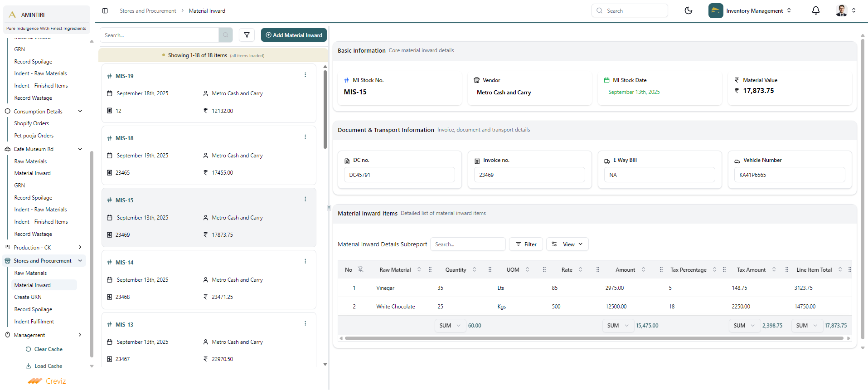Click the user profile avatar
This screenshot has height=391, width=868.
pyautogui.click(x=841, y=10)
